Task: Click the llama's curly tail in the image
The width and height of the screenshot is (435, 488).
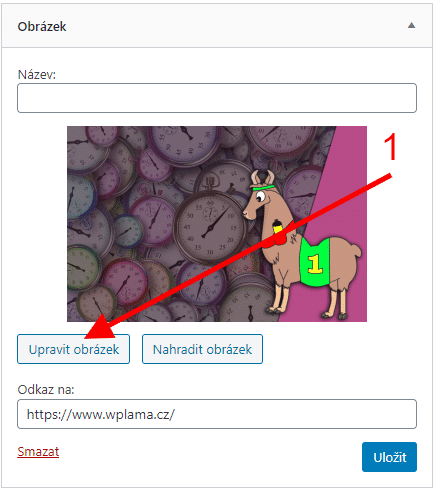Action: [x=356, y=251]
